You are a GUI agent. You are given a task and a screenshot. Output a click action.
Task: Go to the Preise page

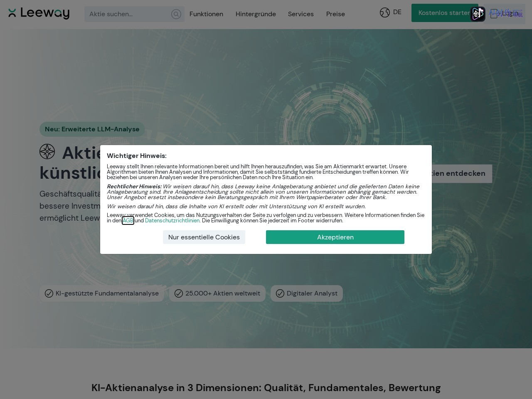point(335,14)
